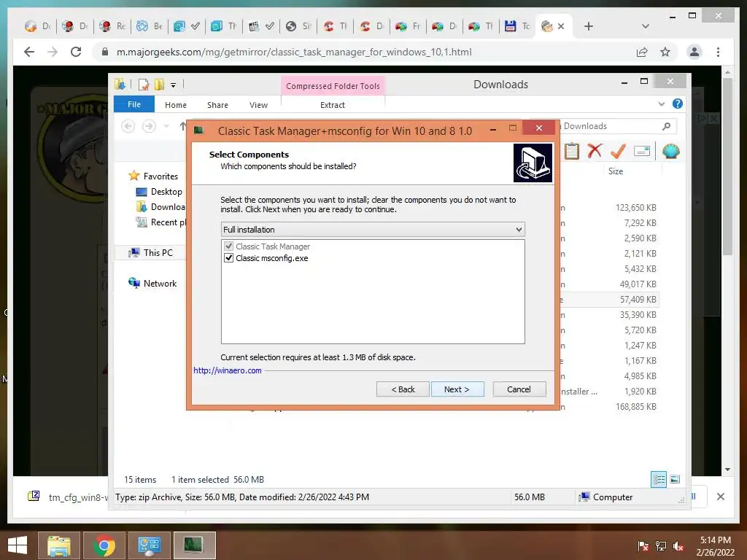Click the Chrome address bar URL

point(294,52)
